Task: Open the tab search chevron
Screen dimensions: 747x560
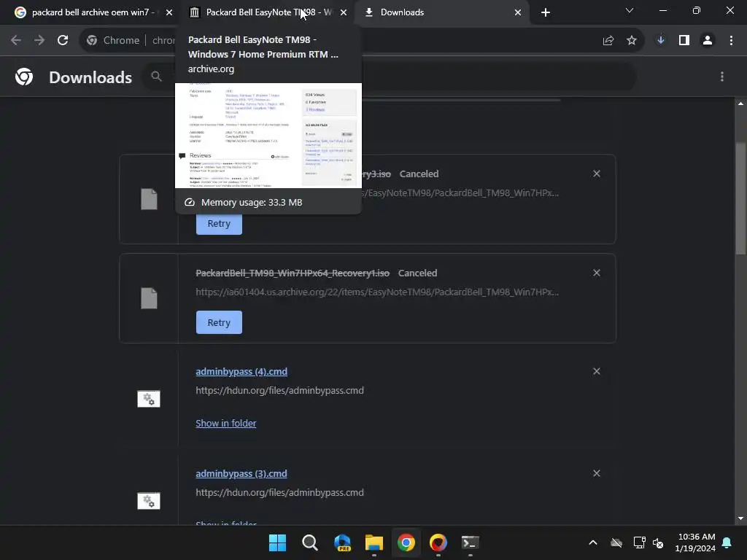Action: 630,10
